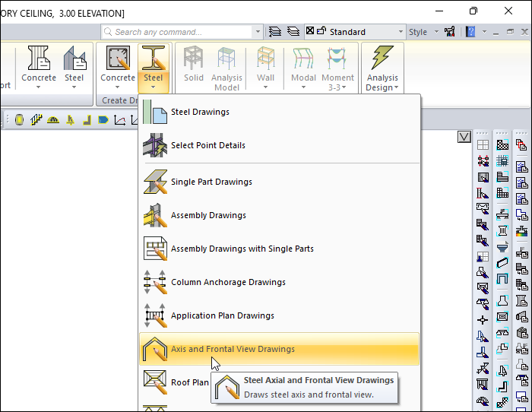Expand the Standard layer dropdown
The height and width of the screenshot is (412, 532).
[401, 32]
